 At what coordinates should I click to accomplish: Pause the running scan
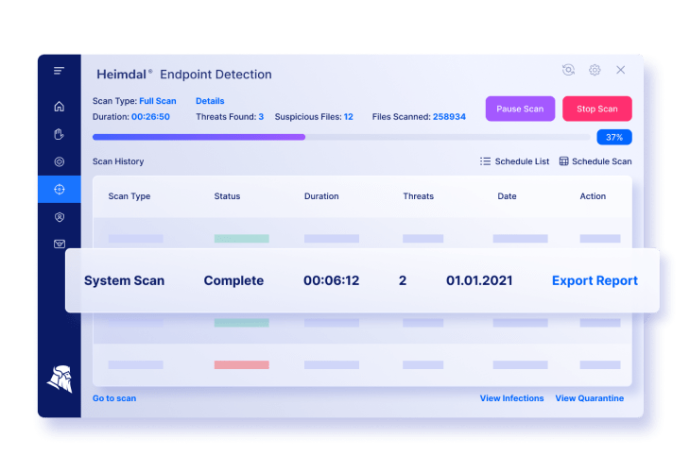click(520, 109)
